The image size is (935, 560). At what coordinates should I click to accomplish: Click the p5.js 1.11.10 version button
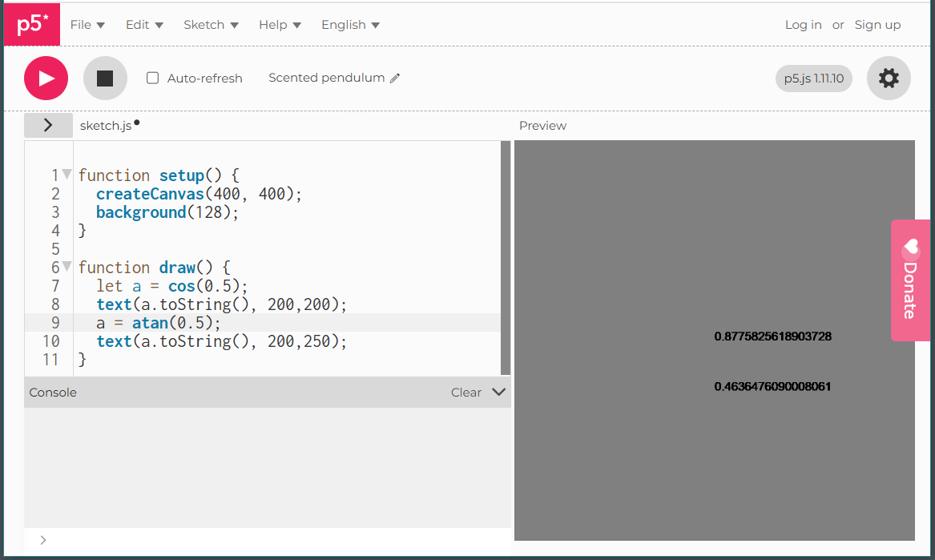[x=813, y=79]
